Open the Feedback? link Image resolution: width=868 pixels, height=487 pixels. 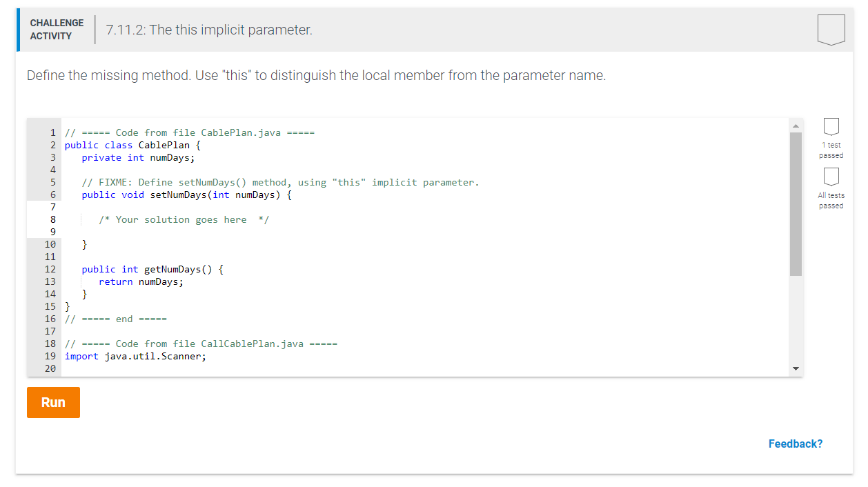click(x=796, y=444)
